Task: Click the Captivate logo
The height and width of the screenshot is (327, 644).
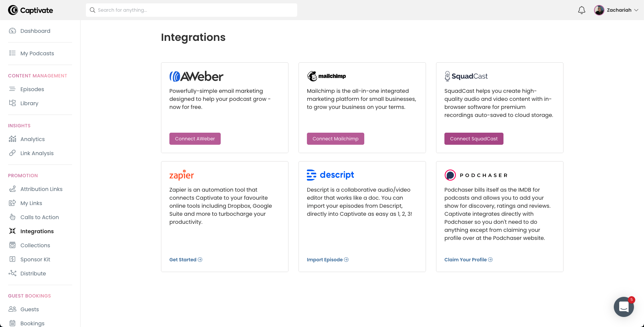Action: [x=31, y=10]
